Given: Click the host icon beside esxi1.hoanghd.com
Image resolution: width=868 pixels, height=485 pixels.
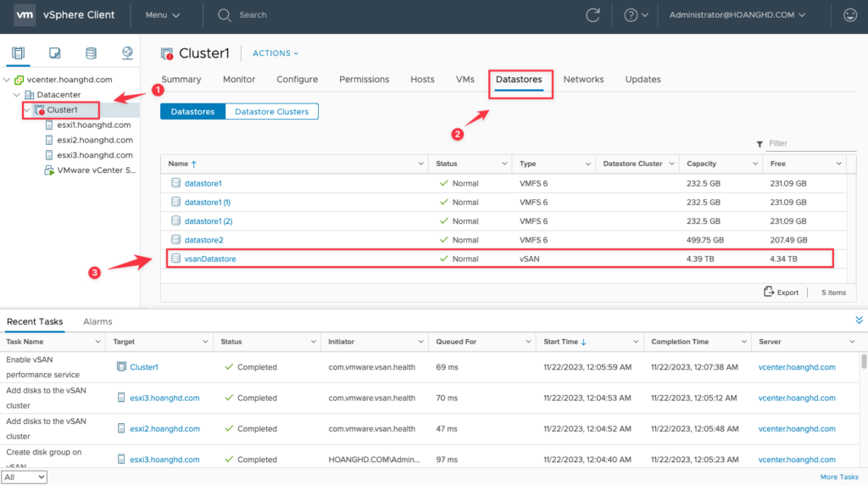Looking at the screenshot, I should 49,125.
